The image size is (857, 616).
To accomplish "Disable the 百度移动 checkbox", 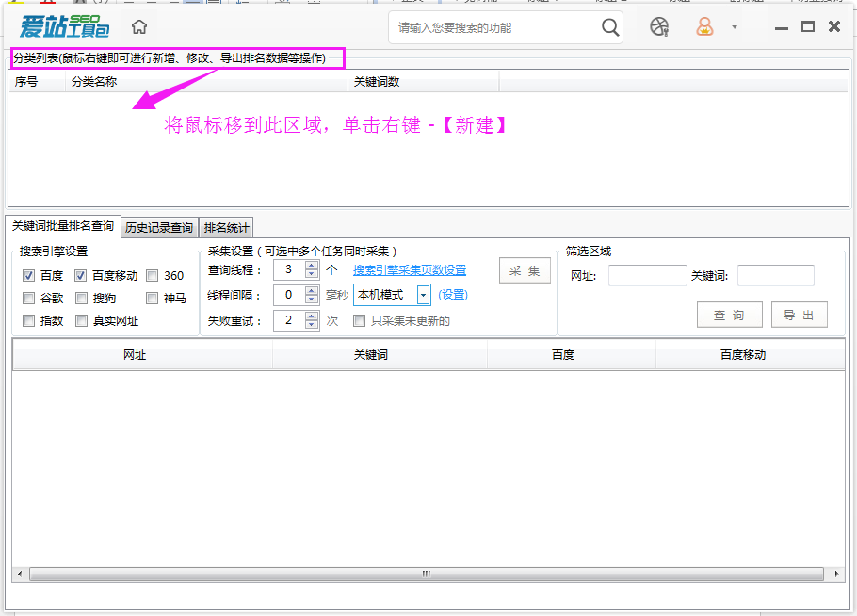I will tap(83, 276).
